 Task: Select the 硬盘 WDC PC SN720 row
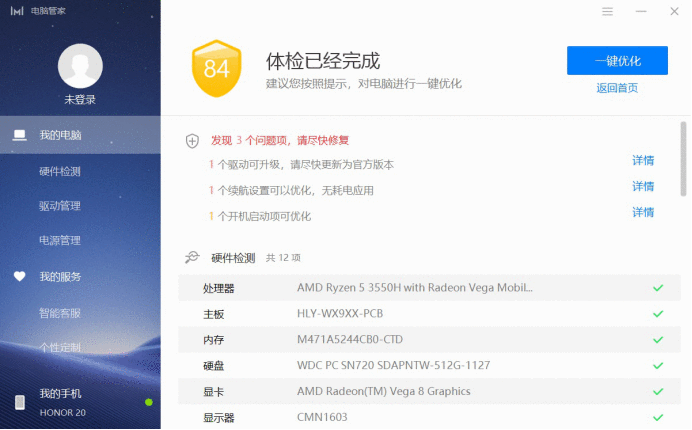pos(429,365)
